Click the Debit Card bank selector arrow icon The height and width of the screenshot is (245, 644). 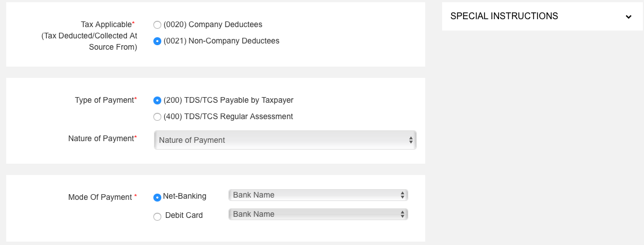pos(402,215)
